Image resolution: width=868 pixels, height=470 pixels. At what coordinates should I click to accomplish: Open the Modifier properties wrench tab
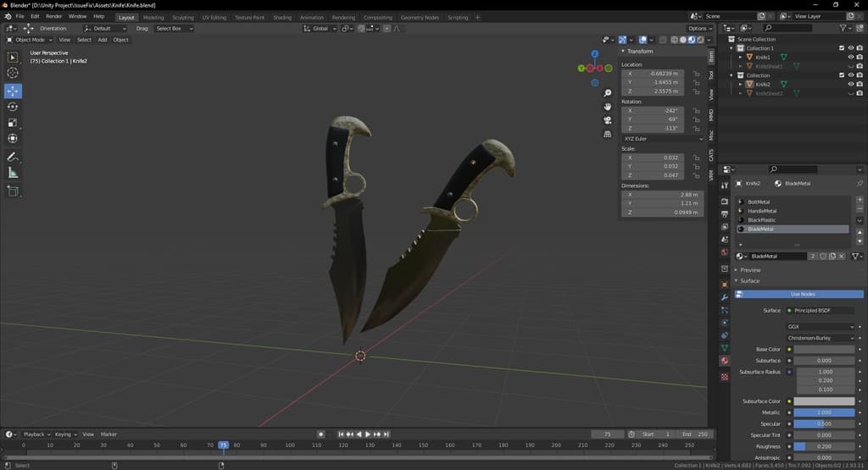(x=725, y=298)
